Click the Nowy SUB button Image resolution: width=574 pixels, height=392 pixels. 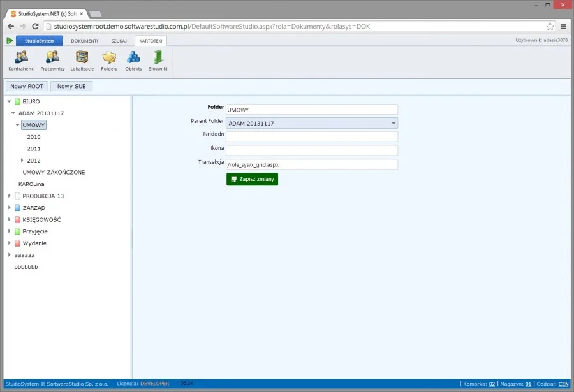[71, 86]
